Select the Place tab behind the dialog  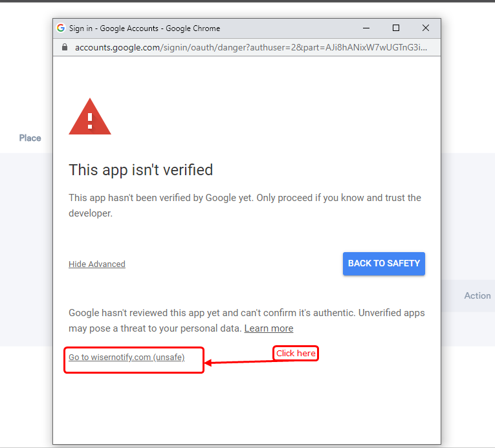tap(30, 138)
